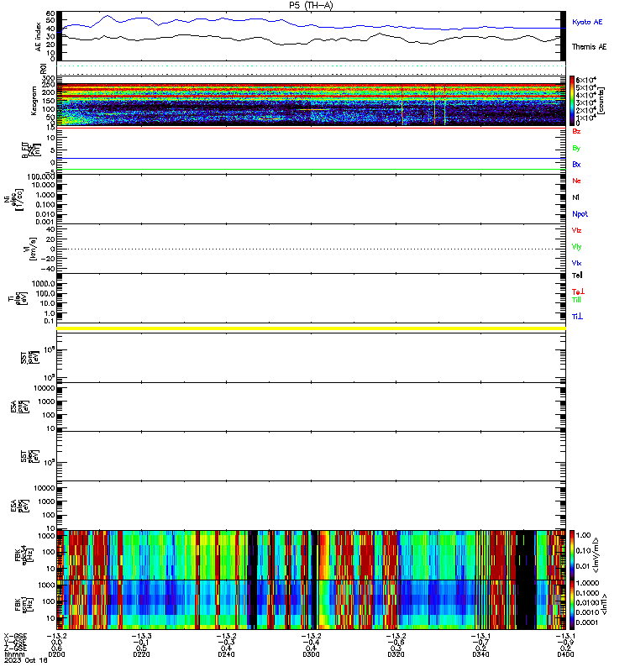Click the blue Vix velocity label
Screen dimensions: 630x672
coord(576,263)
